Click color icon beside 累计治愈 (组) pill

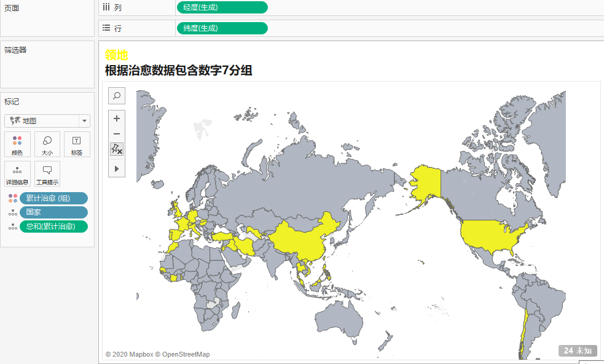(13, 198)
